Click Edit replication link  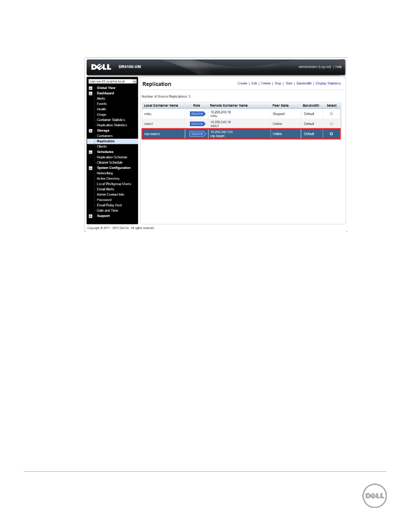(254, 84)
